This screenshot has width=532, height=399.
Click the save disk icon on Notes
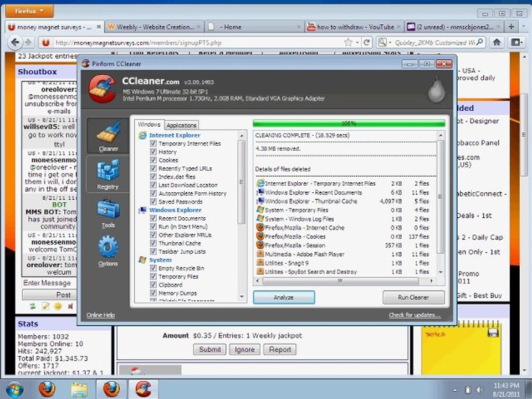click(x=493, y=332)
